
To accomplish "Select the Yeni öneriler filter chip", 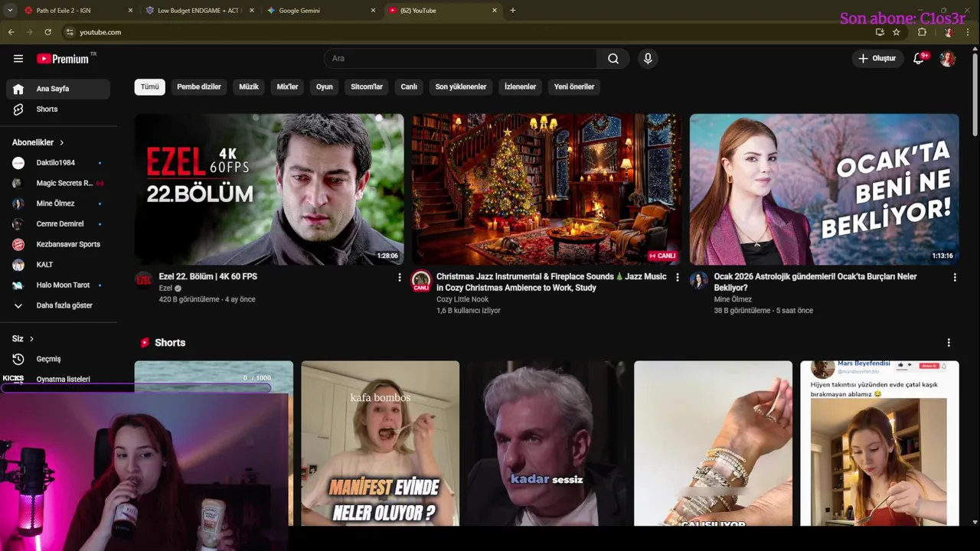I will coord(574,86).
